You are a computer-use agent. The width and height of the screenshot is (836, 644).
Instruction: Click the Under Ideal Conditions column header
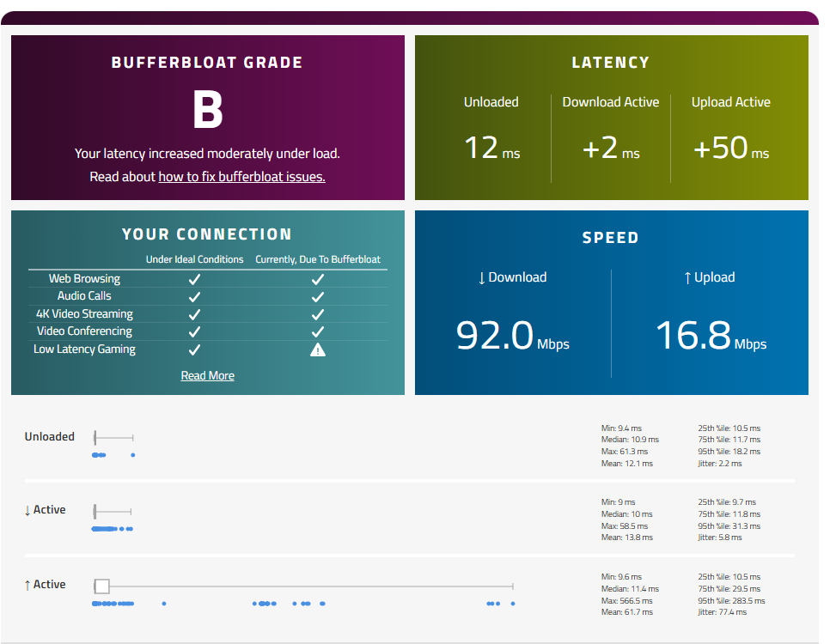pyautogui.click(x=194, y=259)
